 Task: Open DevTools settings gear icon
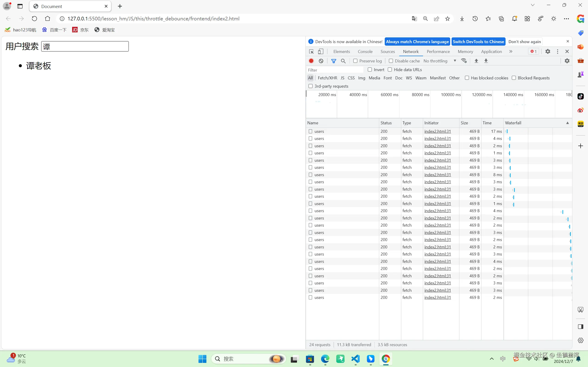(x=548, y=51)
